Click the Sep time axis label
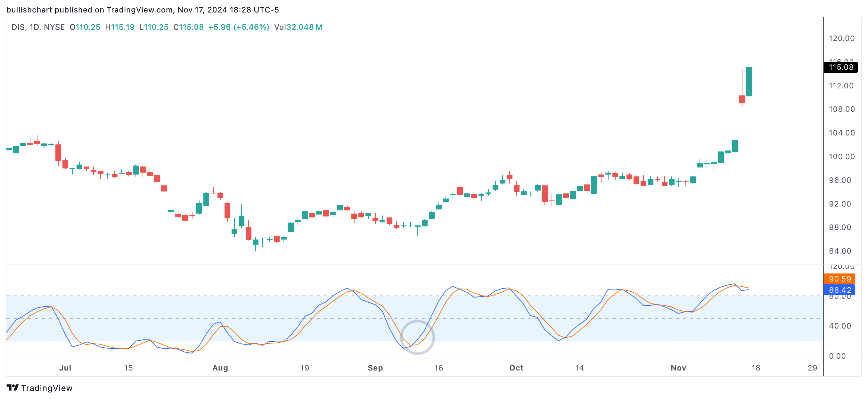 click(x=375, y=368)
